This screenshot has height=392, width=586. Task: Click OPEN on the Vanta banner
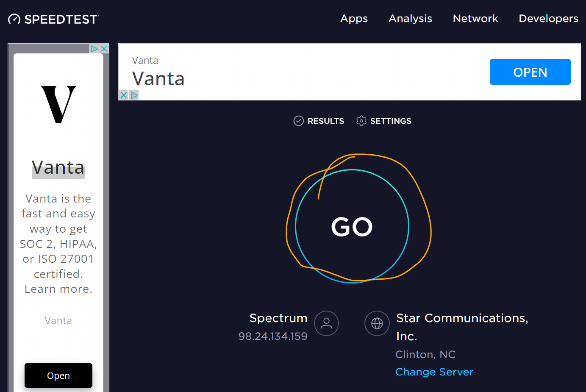(530, 72)
